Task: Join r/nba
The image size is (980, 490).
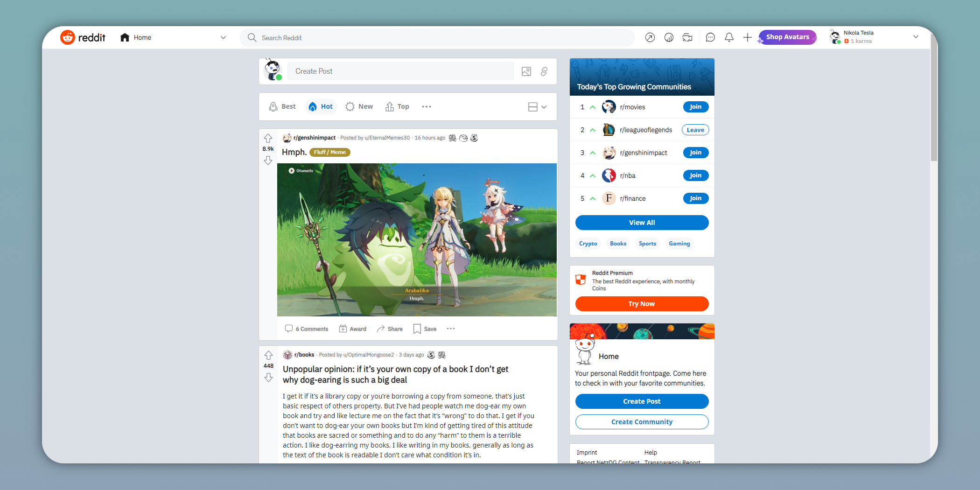Action: (x=695, y=175)
